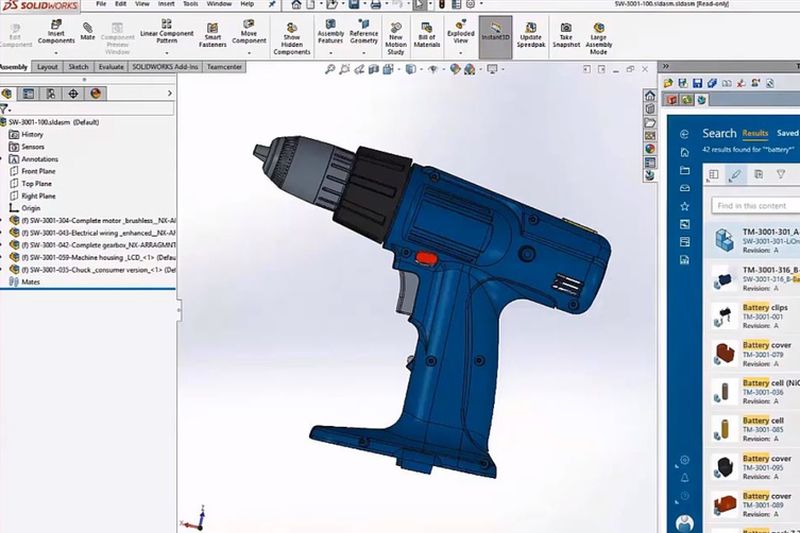Open the Tools menu
This screenshot has height=533, width=800.
tap(190, 4)
